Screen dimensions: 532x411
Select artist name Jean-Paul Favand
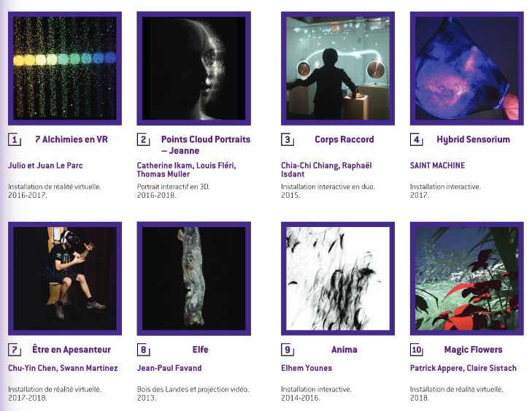coord(169,368)
